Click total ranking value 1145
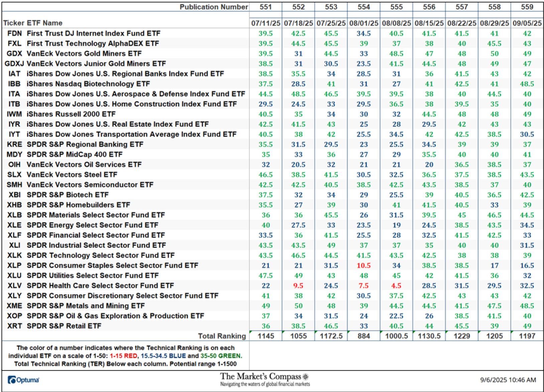This screenshot has width=544, height=392. [x=266, y=336]
